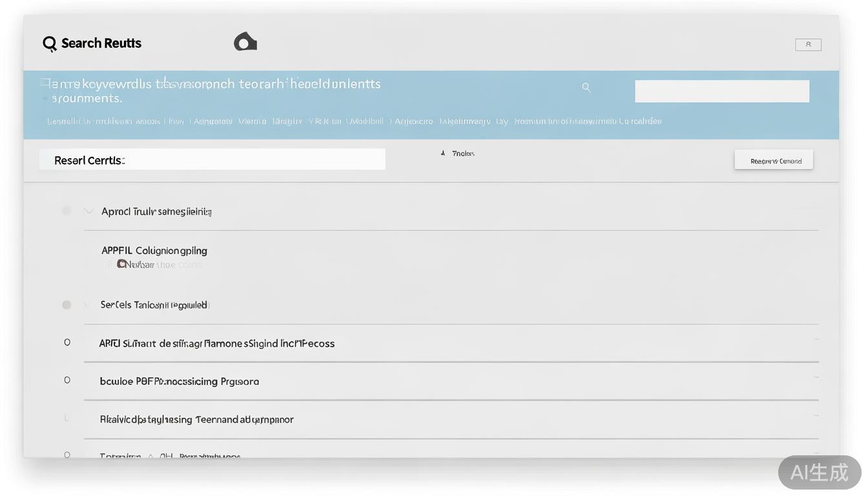Click the small icon button at top right

(x=808, y=45)
